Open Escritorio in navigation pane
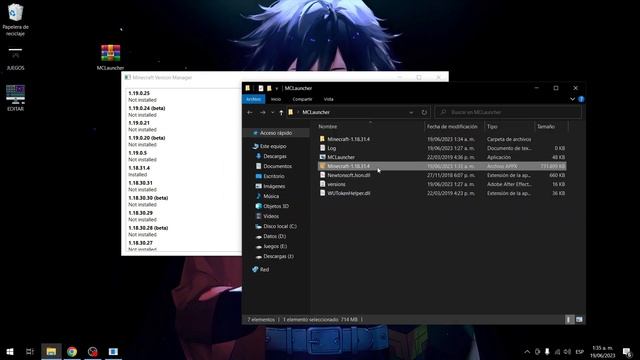640x360 pixels. [x=270, y=176]
